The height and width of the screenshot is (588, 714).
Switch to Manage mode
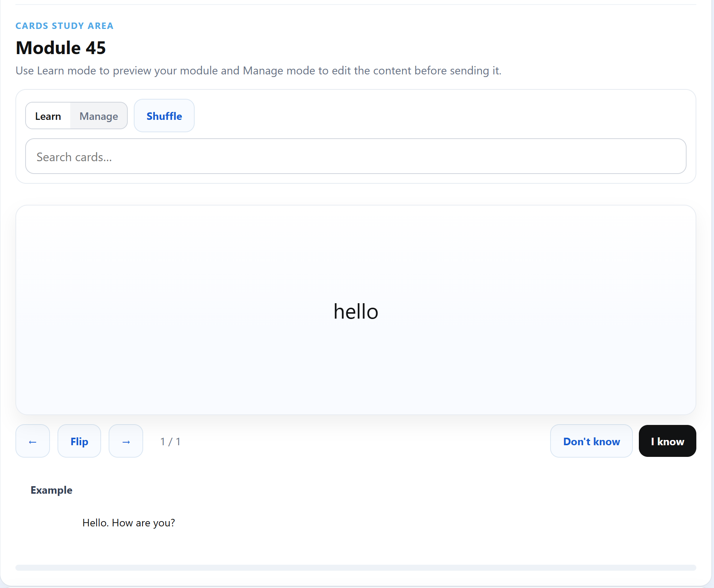point(99,116)
